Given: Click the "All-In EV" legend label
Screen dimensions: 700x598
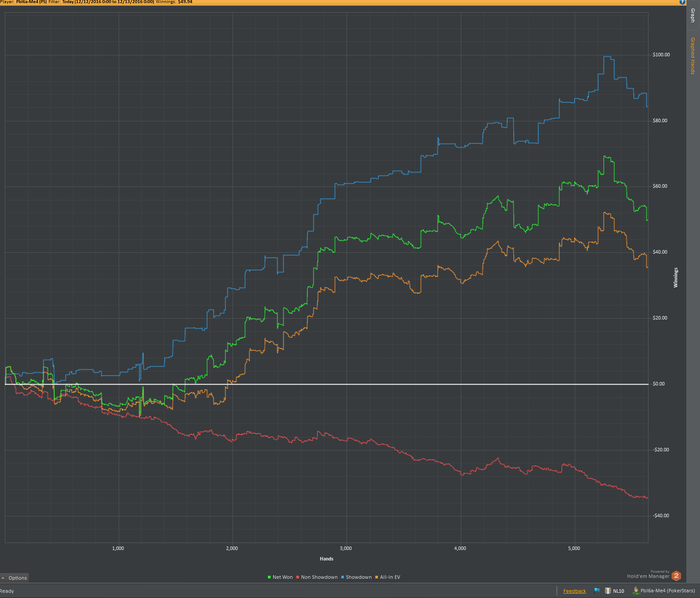Looking at the screenshot, I should click(390, 577).
